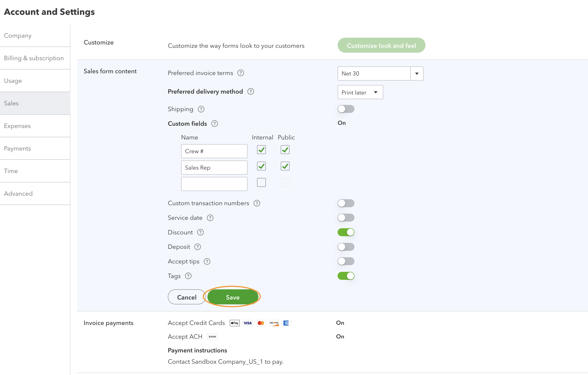
Task: Click the Cancel button
Action: tap(187, 297)
